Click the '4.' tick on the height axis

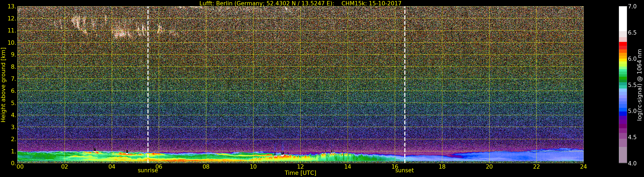click(14, 115)
